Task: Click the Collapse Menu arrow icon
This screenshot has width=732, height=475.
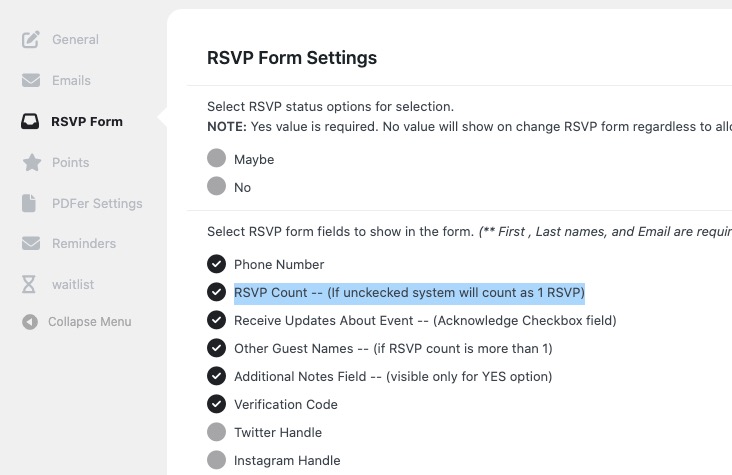Action: 30,322
